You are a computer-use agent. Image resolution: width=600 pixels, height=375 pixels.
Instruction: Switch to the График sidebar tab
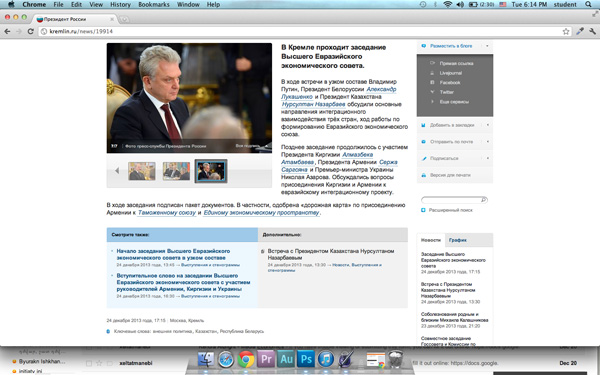[x=458, y=240]
